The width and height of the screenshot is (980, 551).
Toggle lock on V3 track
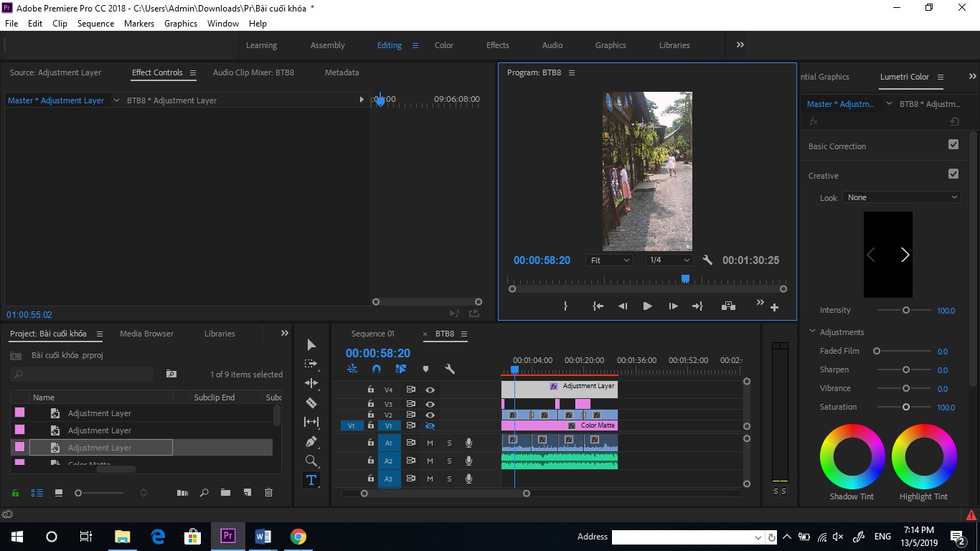(370, 404)
